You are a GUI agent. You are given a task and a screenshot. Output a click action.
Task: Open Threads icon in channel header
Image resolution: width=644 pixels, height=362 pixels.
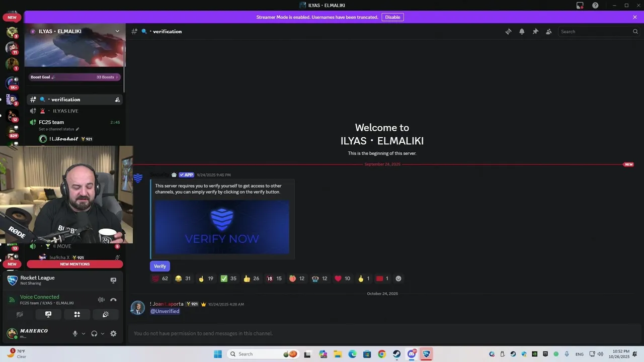[508, 31]
